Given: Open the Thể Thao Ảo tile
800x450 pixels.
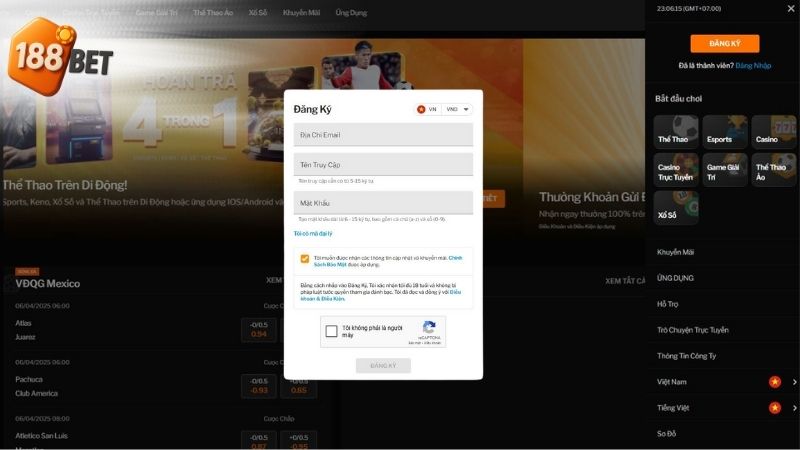Looking at the screenshot, I should click(773, 170).
